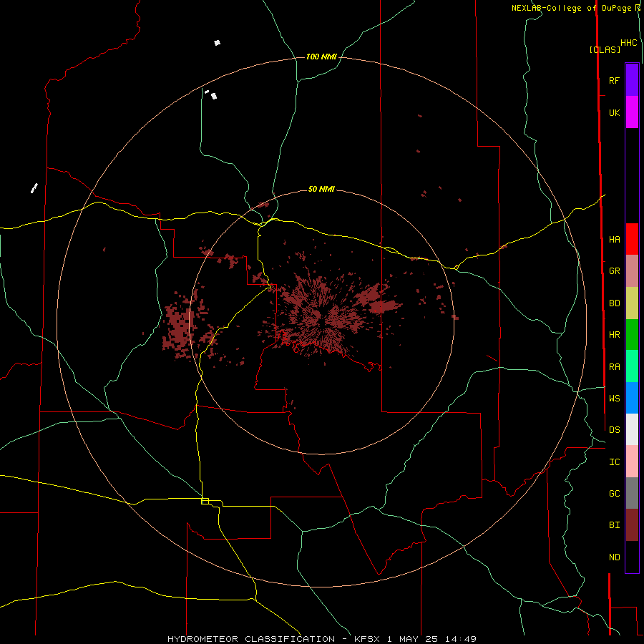Click the 100 NMI range ring label

click(321, 57)
